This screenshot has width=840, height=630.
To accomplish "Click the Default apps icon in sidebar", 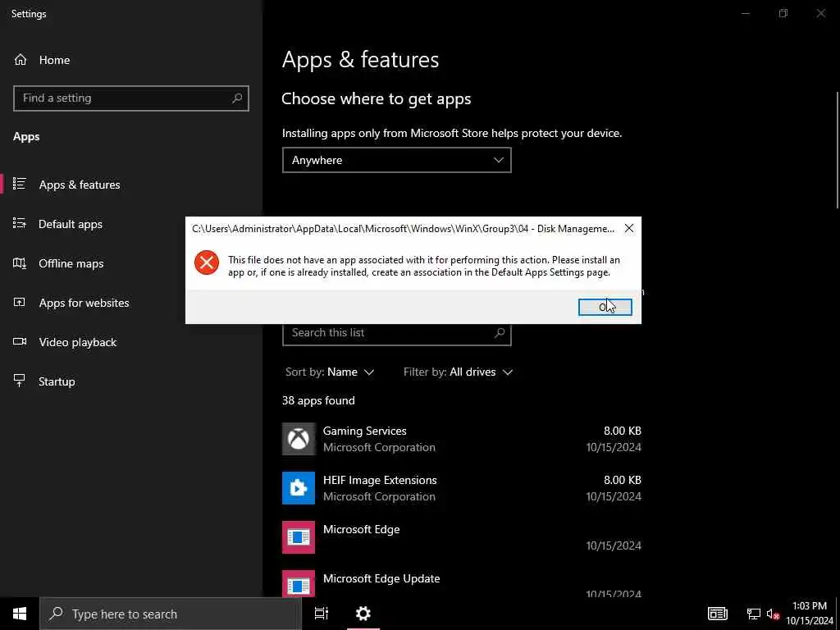I will coord(20,223).
